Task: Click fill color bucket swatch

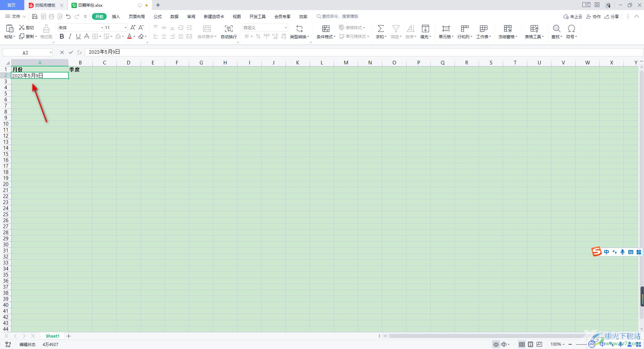Action: click(x=118, y=36)
